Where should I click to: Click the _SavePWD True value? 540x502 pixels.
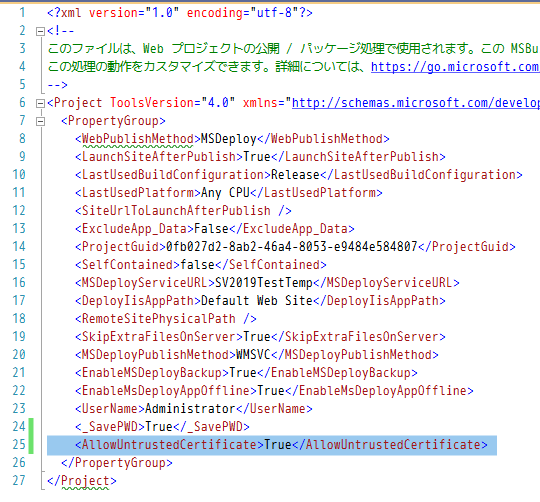(159, 427)
